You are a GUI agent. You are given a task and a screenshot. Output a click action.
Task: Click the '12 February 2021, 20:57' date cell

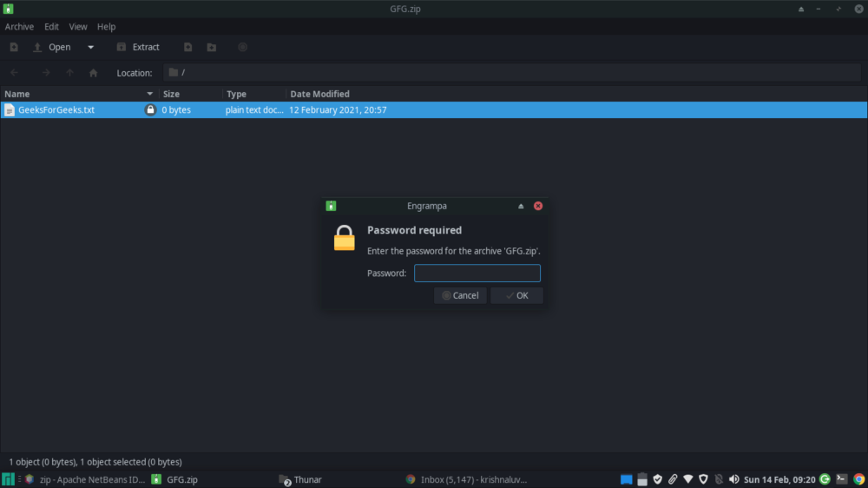pos(338,109)
